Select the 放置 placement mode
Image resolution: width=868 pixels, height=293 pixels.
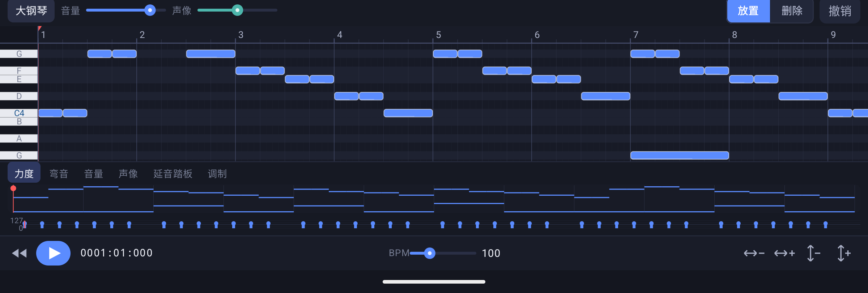[748, 11]
